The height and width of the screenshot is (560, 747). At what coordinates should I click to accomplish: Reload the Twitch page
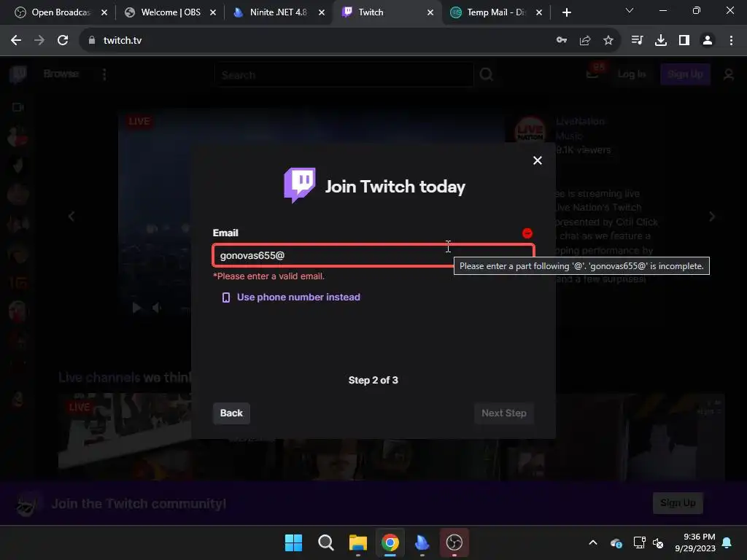[63, 41]
